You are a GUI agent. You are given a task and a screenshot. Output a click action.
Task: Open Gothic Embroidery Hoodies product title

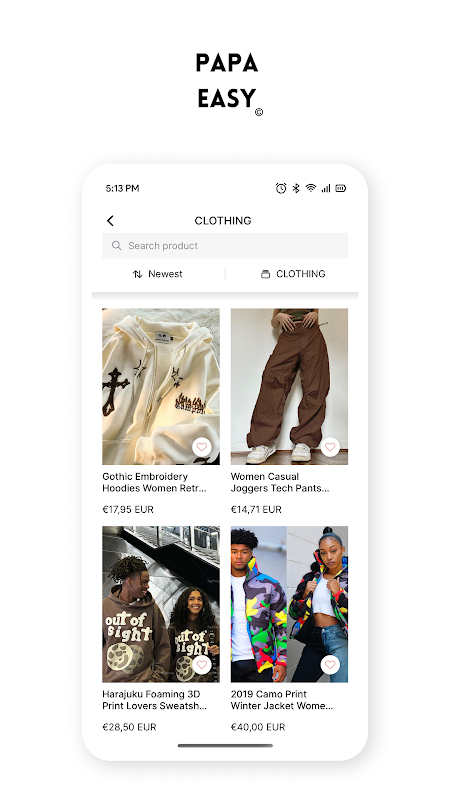155,482
